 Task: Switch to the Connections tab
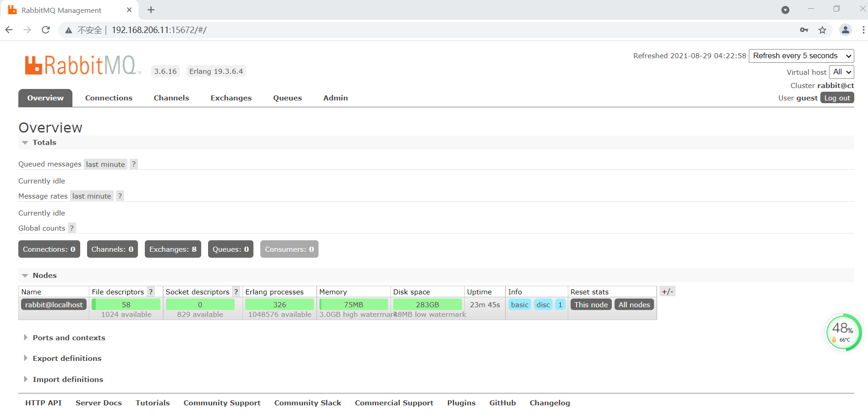tap(109, 98)
